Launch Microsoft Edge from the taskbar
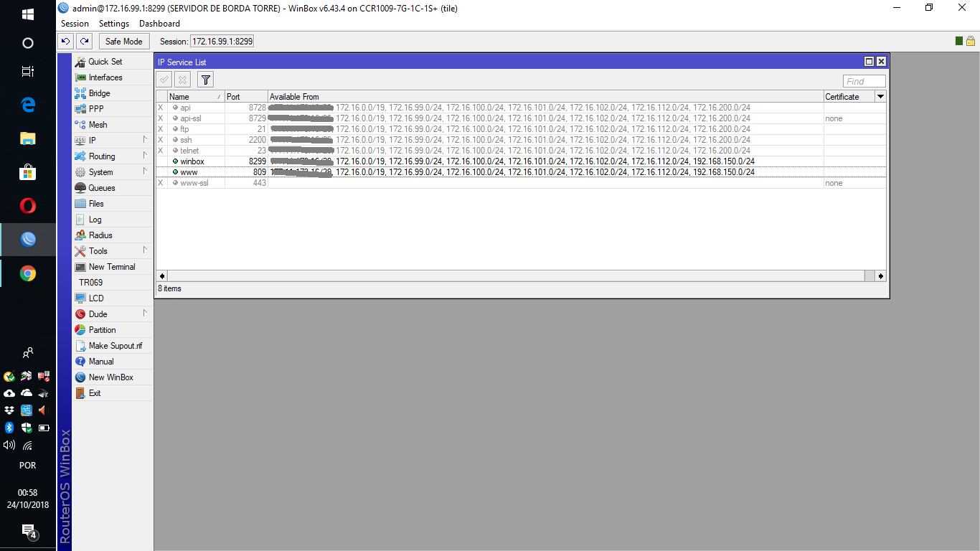This screenshot has width=980, height=551. tap(28, 105)
